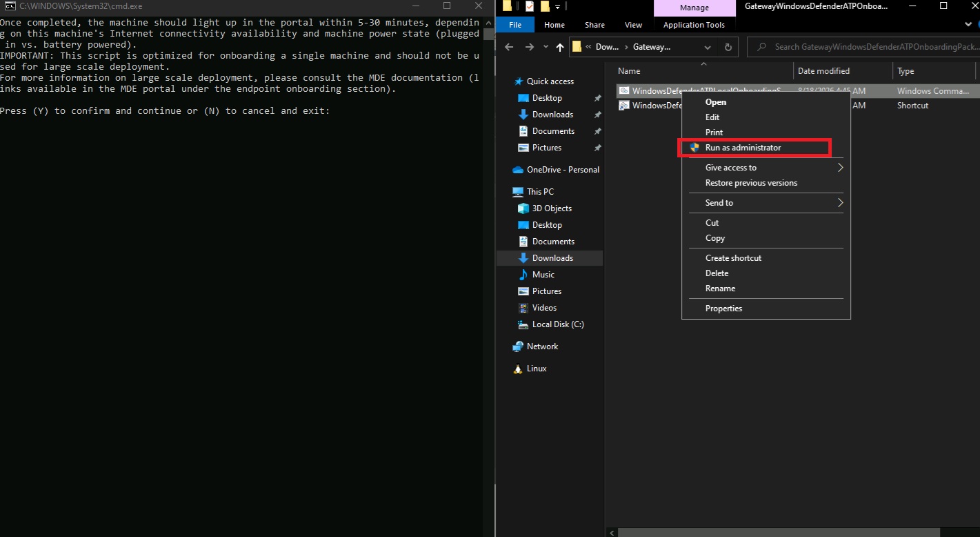Open Local Disk (C:)
The image size is (980, 537).
pos(550,324)
